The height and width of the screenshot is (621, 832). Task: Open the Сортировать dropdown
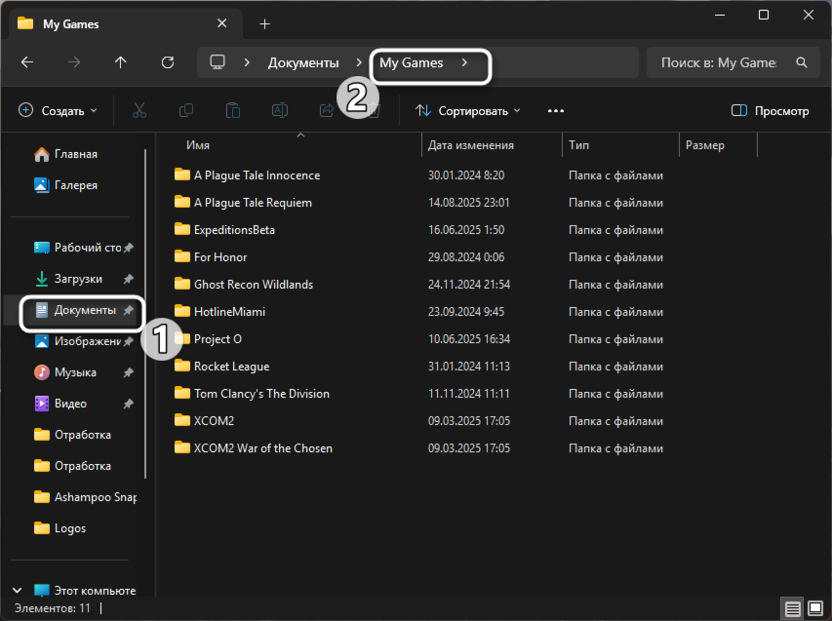click(x=468, y=111)
